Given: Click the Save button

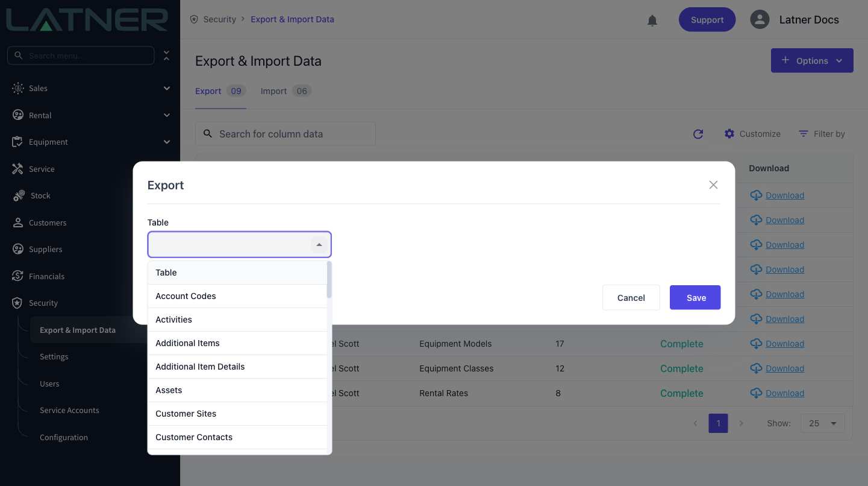Looking at the screenshot, I should (x=695, y=297).
